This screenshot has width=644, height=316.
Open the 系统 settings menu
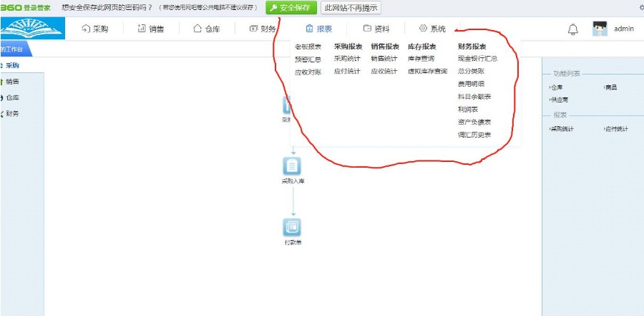(432, 29)
